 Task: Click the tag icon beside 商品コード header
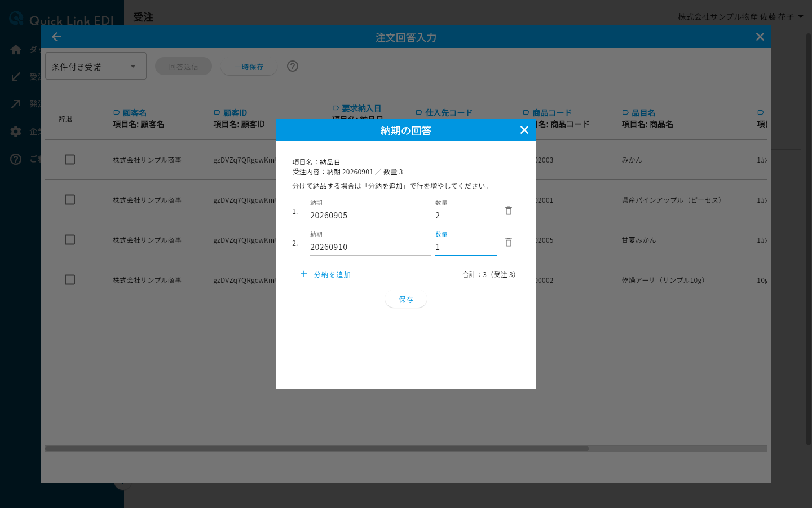point(526,113)
